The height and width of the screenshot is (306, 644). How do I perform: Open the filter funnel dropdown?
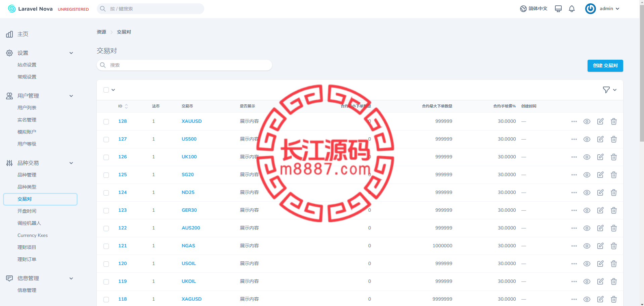click(x=610, y=90)
